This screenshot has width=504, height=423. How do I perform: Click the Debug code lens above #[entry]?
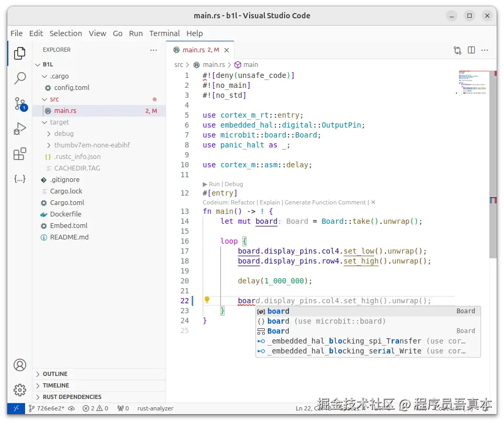tap(233, 185)
